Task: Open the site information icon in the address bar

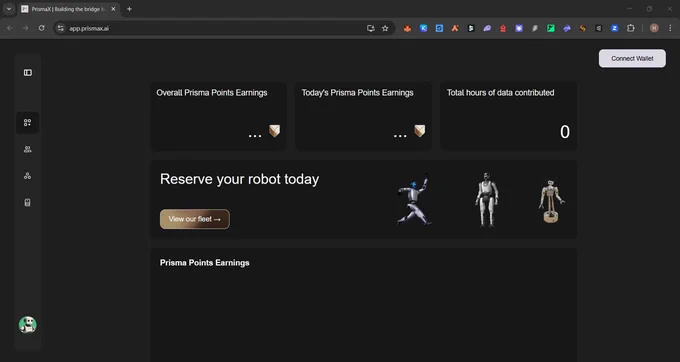Action: tap(61, 28)
